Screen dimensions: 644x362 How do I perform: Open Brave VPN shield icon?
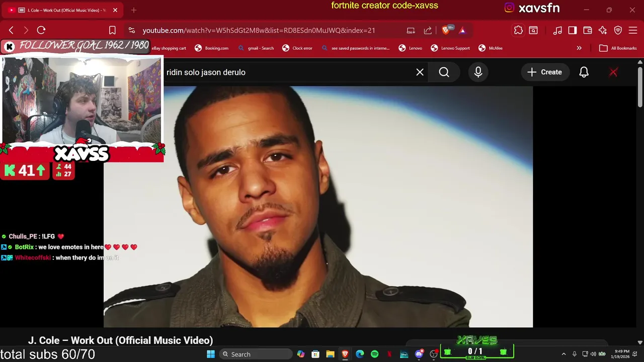pyautogui.click(x=618, y=30)
